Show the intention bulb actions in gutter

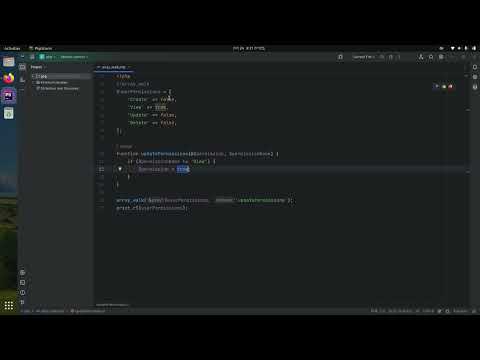click(120, 169)
